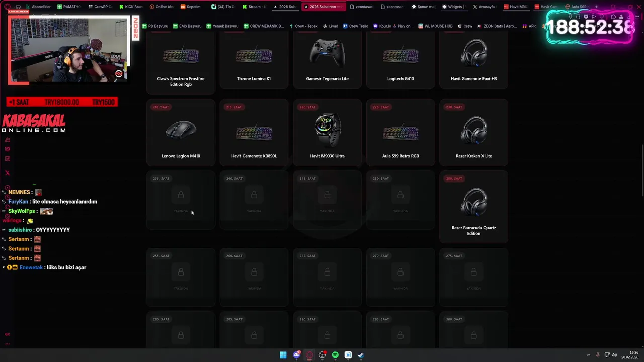Click the Enewetak chat username
This screenshot has height=362, width=644.
click(x=31, y=267)
